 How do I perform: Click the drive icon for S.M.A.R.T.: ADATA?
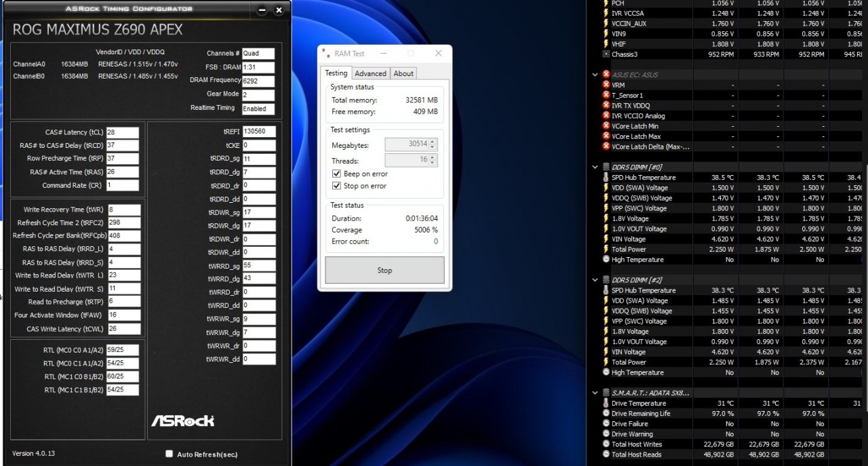click(x=606, y=393)
